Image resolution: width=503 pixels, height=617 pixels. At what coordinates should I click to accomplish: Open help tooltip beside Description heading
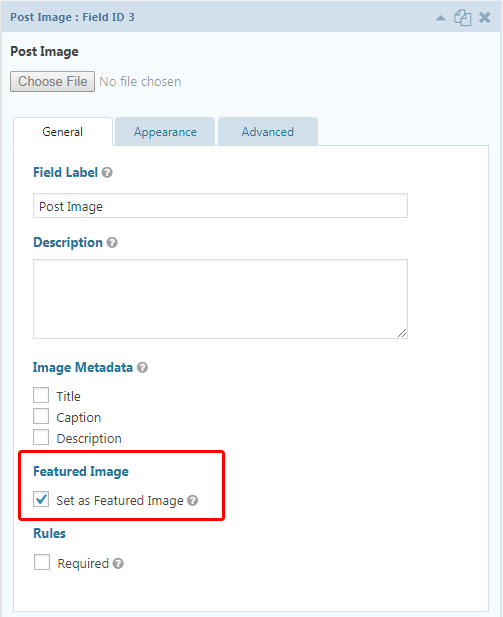tap(112, 242)
